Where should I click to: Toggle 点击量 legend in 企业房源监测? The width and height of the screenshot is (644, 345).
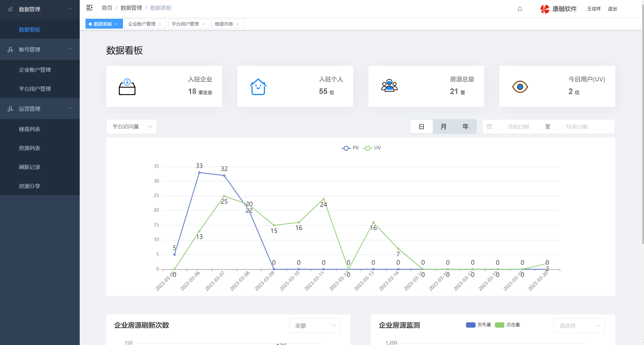click(507, 325)
